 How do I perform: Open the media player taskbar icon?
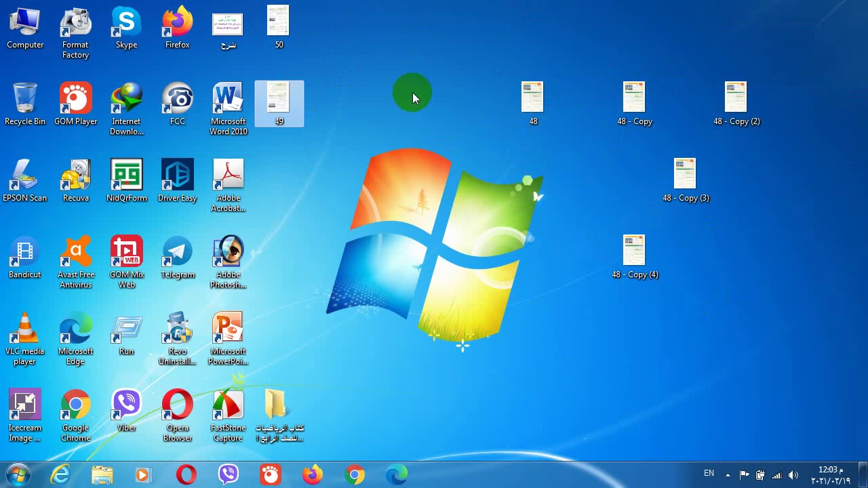(x=144, y=474)
